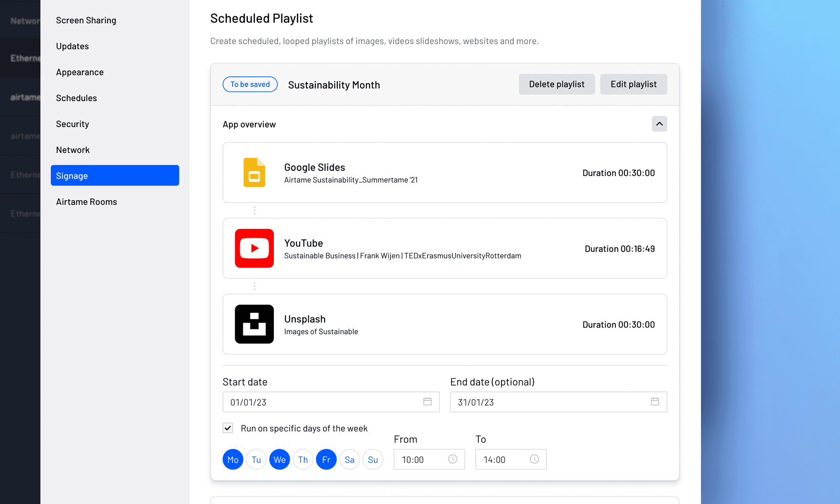Click the Delete playlist button

click(557, 84)
